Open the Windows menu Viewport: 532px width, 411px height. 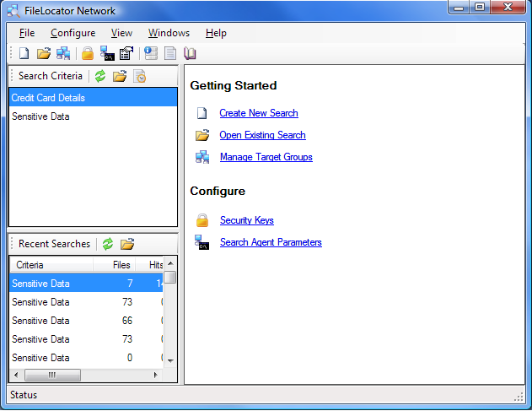click(169, 33)
